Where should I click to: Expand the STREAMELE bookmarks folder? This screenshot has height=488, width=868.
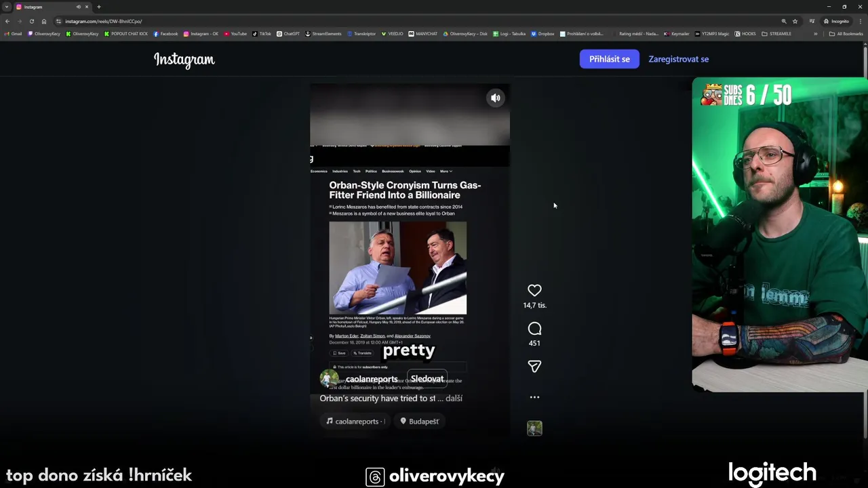(776, 34)
